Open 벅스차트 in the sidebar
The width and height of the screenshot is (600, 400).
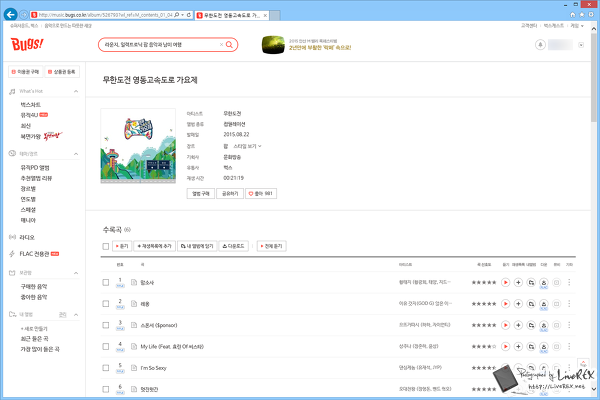tap(31, 104)
